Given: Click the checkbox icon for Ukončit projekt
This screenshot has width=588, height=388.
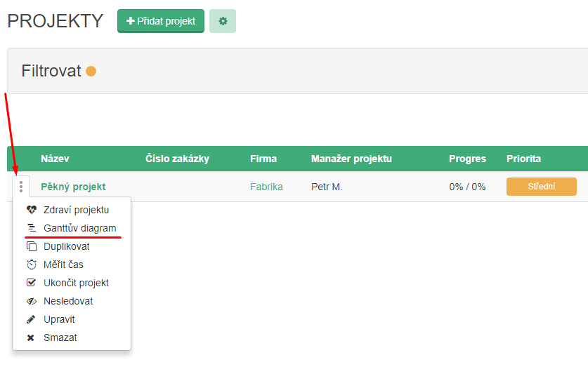Looking at the screenshot, I should tap(31, 283).
